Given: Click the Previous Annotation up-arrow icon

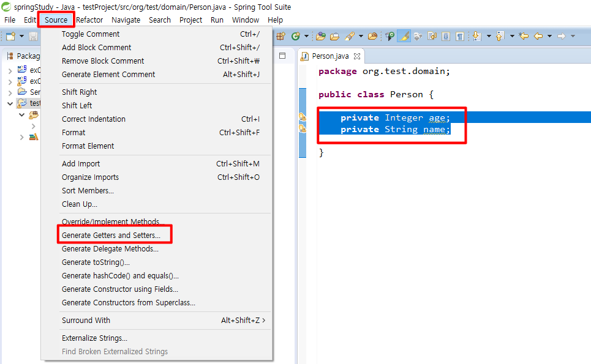Looking at the screenshot, I should tap(500, 36).
